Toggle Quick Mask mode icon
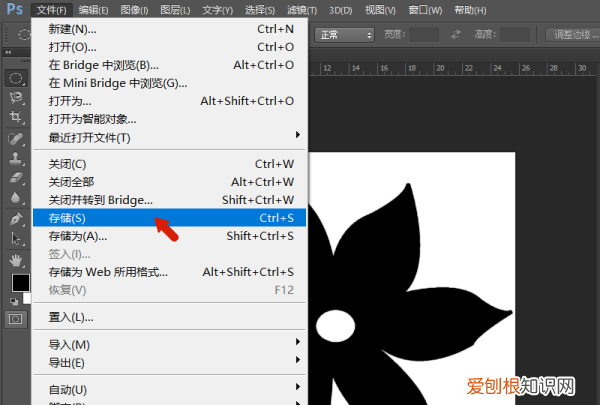This screenshot has width=600, height=405. click(16, 319)
